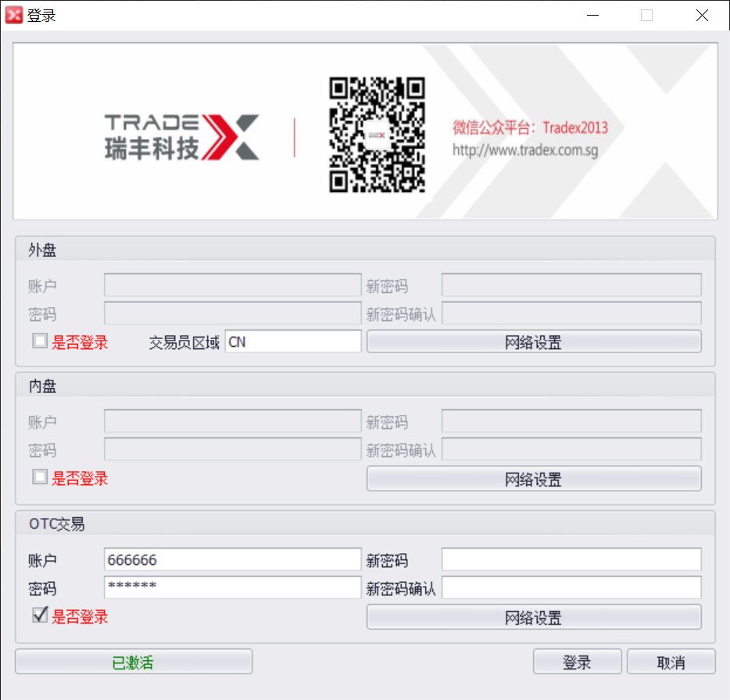Screen dimensions: 730x700
Task: Enable 是否登录 in the 内盘 section
Action: pyautogui.click(x=40, y=477)
